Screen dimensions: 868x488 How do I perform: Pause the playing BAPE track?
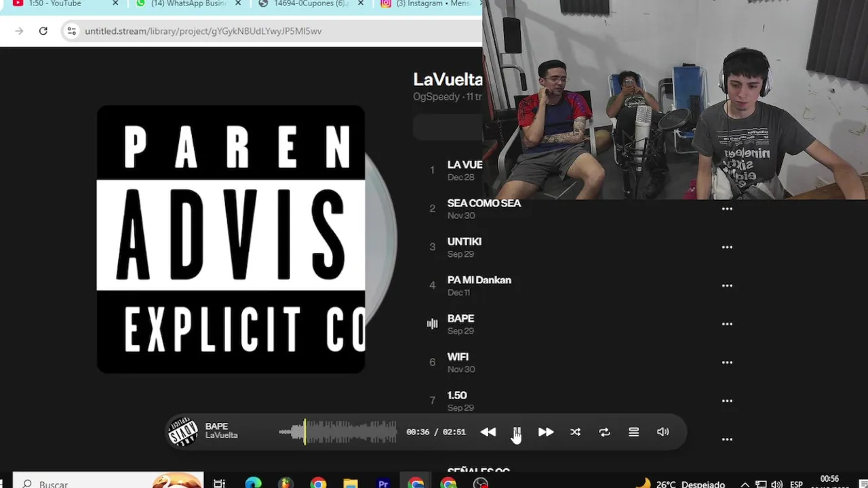tap(517, 432)
